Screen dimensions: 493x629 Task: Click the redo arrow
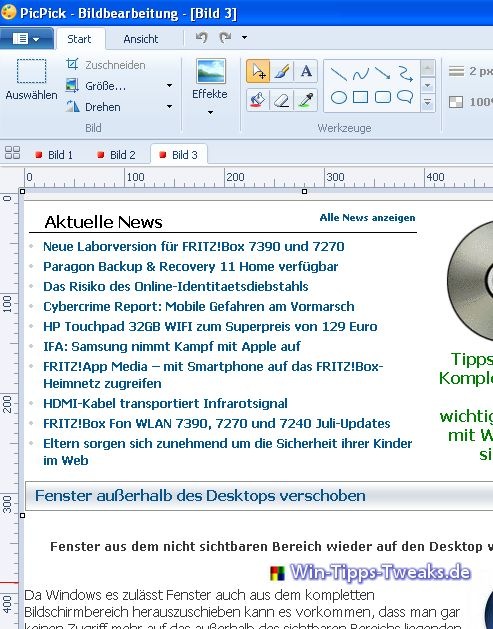[225, 38]
